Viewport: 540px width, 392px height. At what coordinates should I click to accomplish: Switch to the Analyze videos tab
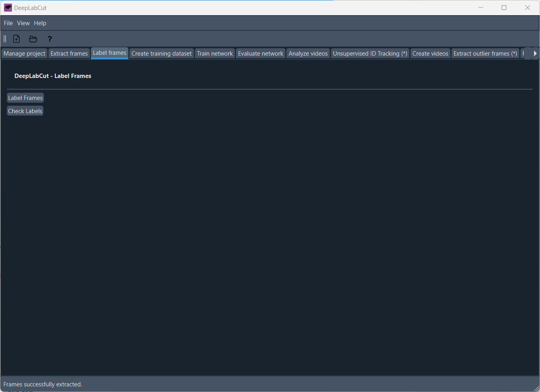tap(308, 54)
